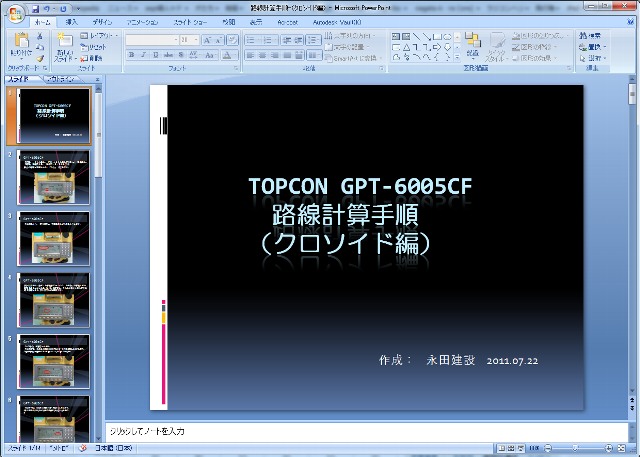
Task: Save the presentation from quick access toolbar
Action: [34, 6]
